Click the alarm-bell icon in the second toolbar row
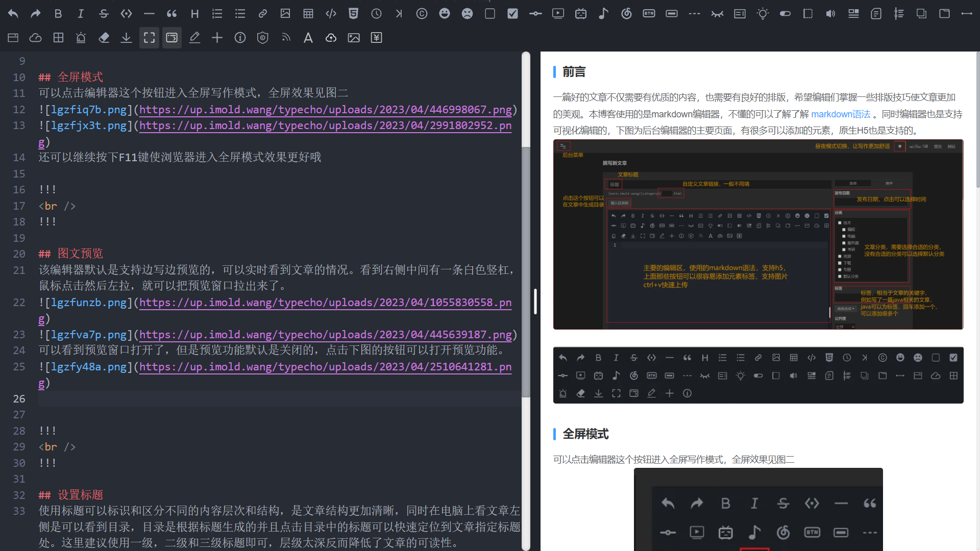Viewport: 980px width, 551px height. click(81, 37)
